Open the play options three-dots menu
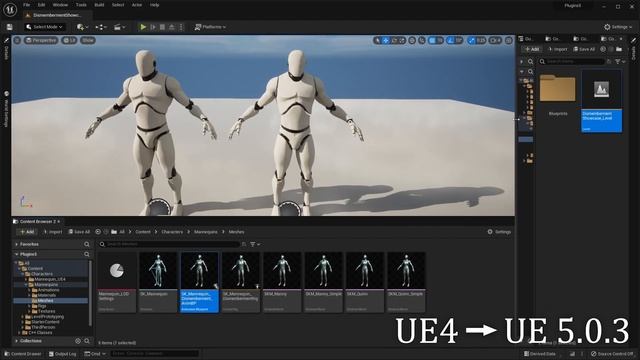 pyautogui.click(x=181, y=27)
